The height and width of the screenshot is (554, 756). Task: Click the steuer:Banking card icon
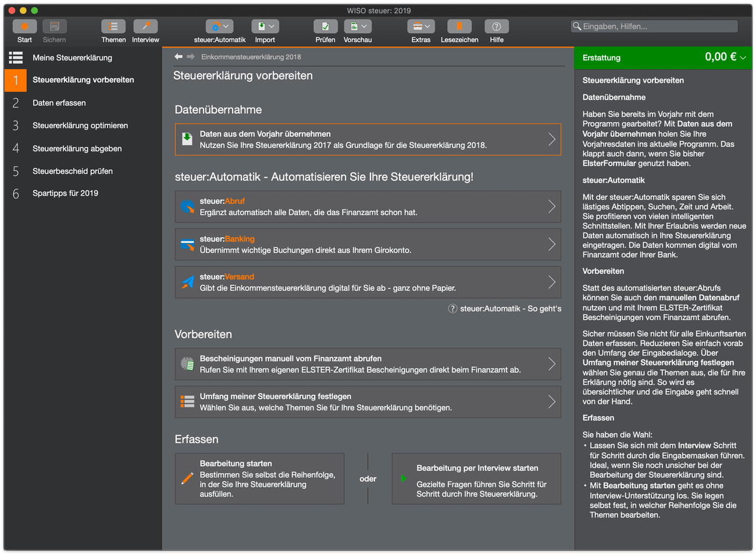pos(187,245)
